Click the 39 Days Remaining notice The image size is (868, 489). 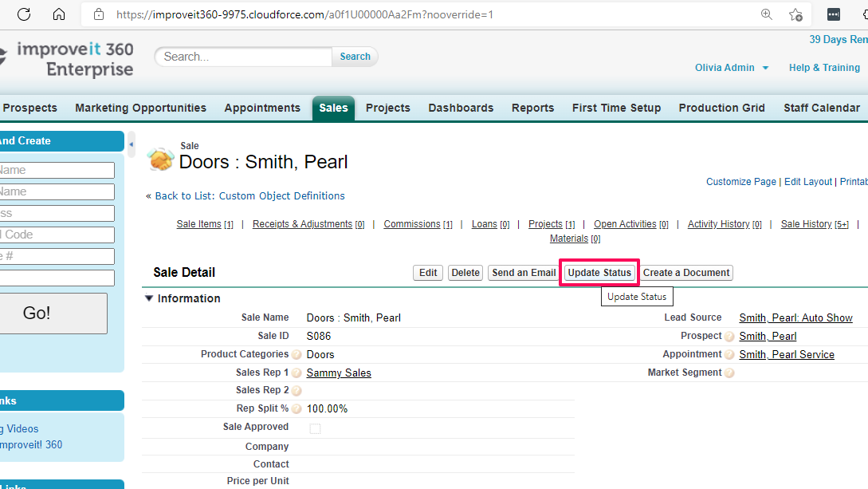pyautogui.click(x=838, y=40)
